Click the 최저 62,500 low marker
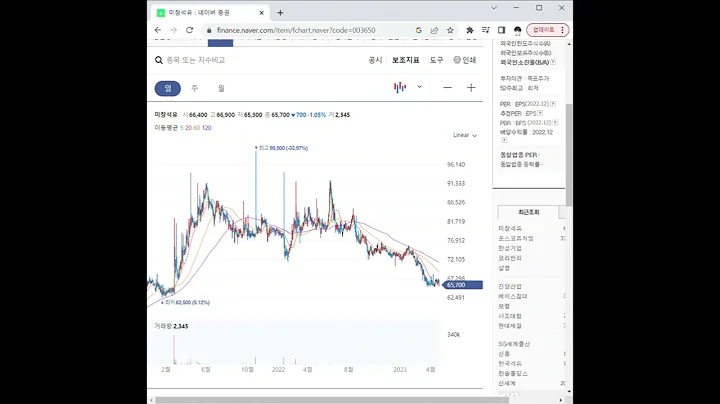720x404 pixels. 186,303
